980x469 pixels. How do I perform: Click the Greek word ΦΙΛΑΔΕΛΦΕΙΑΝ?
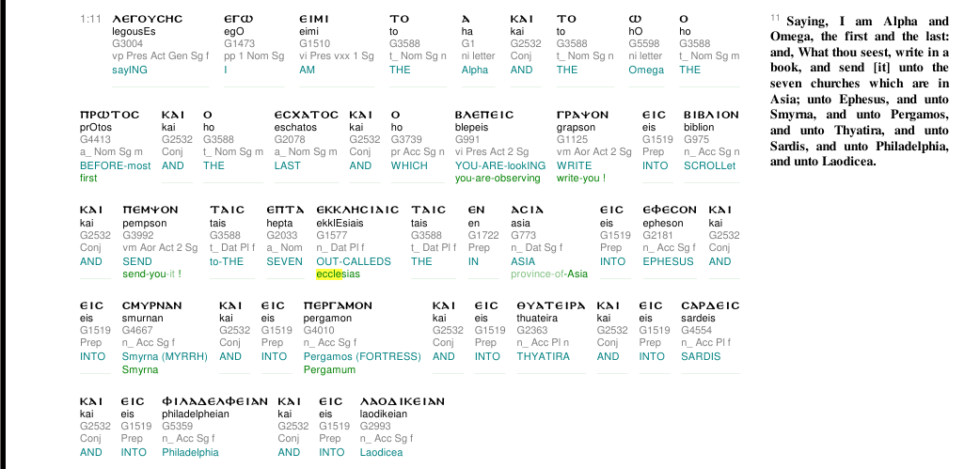coord(215,401)
